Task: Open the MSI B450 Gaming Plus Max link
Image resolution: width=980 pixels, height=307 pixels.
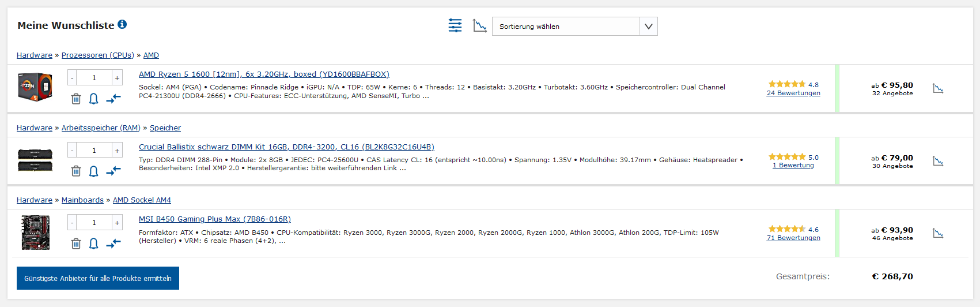Action: (x=215, y=219)
